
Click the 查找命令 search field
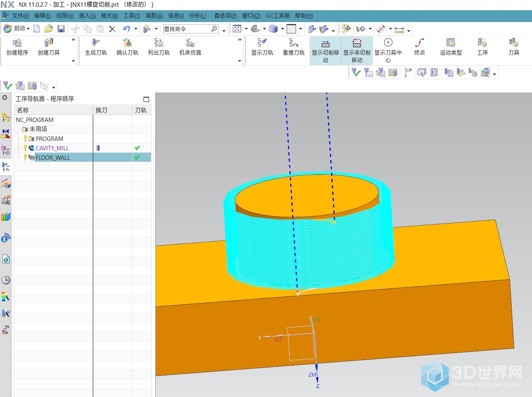pos(191,29)
